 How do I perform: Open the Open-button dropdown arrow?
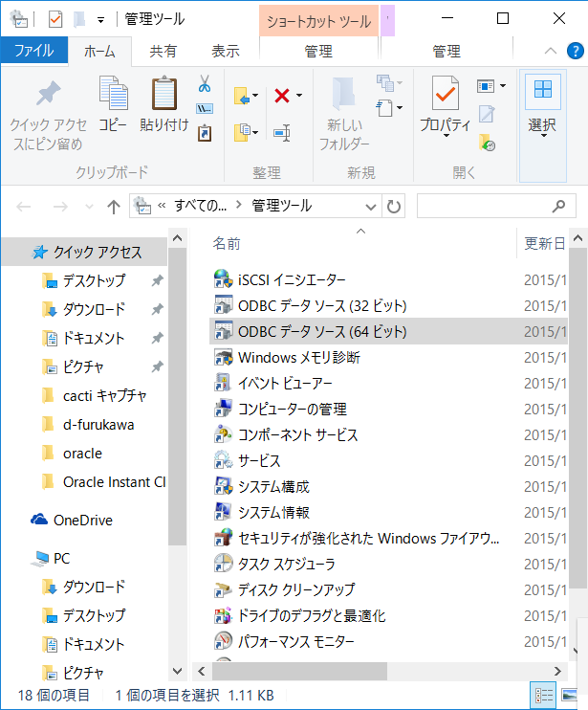point(503,85)
